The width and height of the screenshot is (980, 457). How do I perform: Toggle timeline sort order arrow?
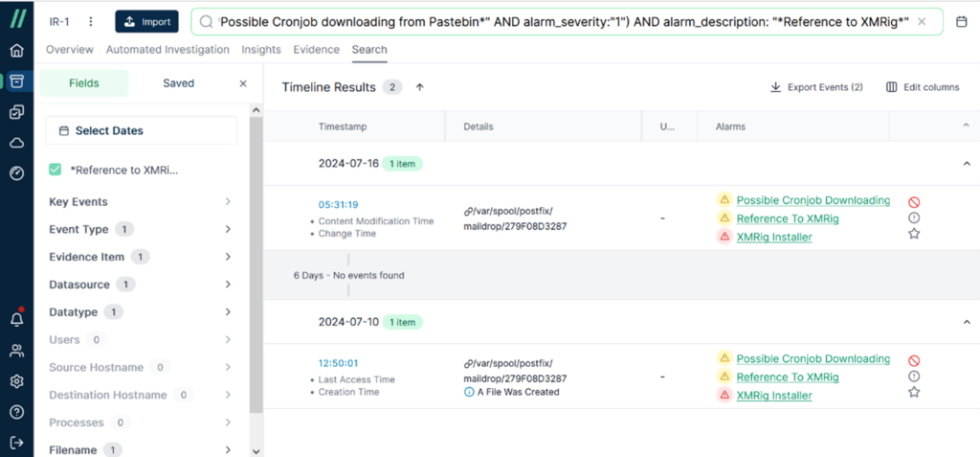(420, 87)
